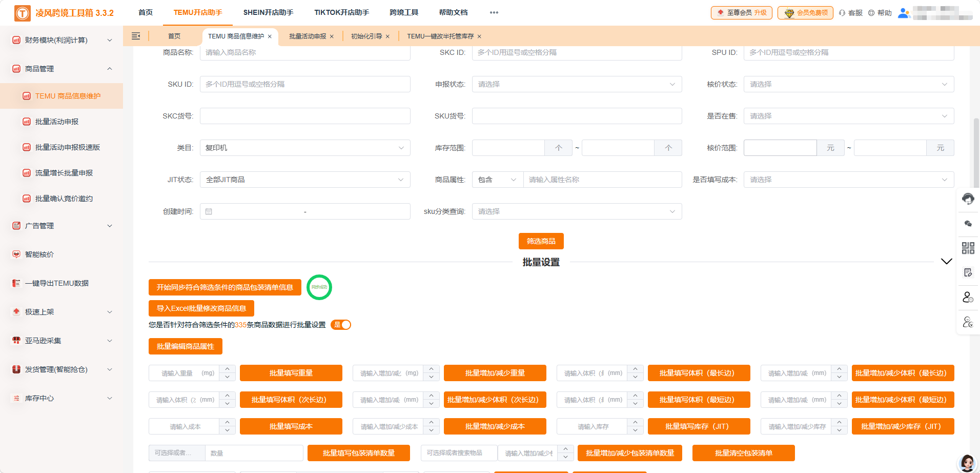
Task: Click the QR code icon on right edge
Action: coord(968,248)
